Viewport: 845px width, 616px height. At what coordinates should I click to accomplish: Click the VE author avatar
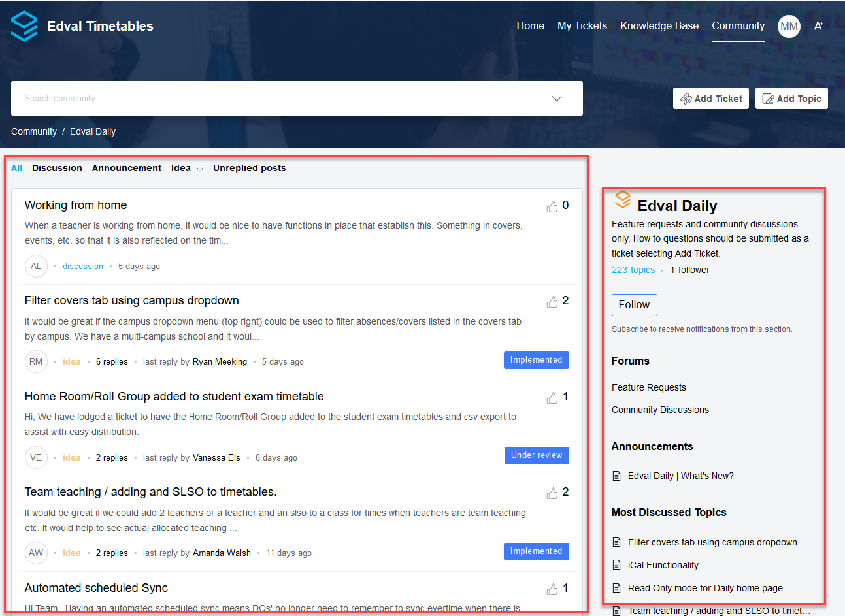coord(36,457)
